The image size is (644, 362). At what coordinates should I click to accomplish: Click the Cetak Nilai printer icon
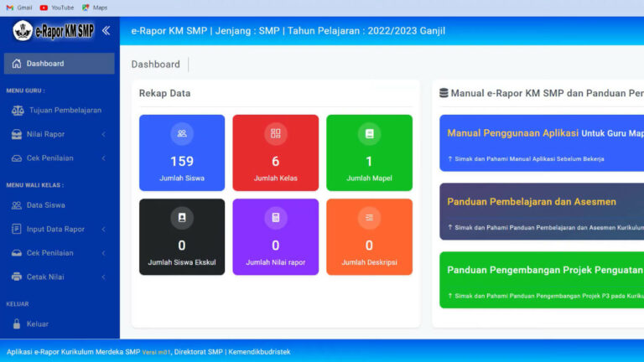[17, 277]
